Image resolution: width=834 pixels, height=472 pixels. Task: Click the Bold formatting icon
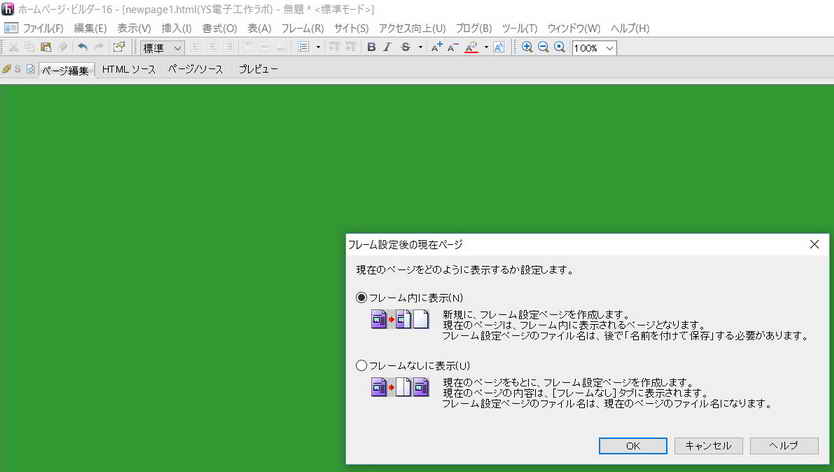click(372, 47)
